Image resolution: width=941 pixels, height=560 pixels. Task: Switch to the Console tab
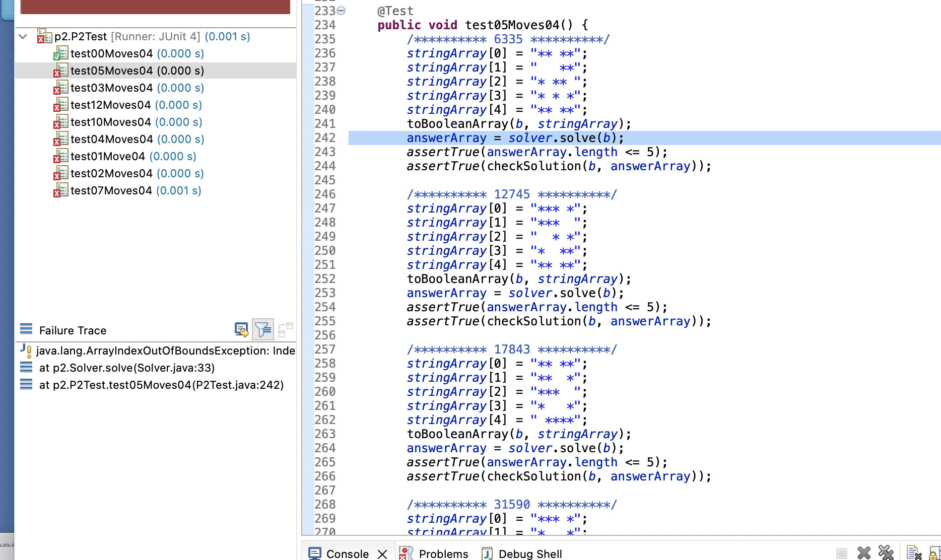(347, 553)
